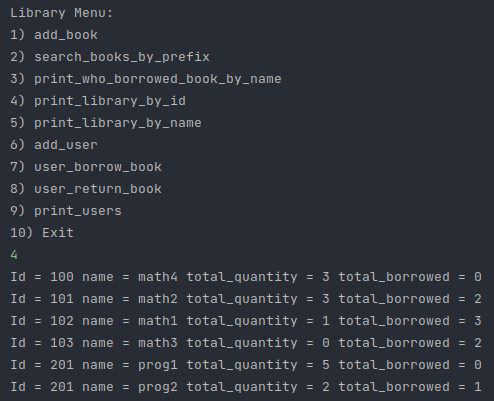Click the '5) print_library_by_name' line
Image resolution: width=494 pixels, height=401 pixels.
(x=106, y=123)
